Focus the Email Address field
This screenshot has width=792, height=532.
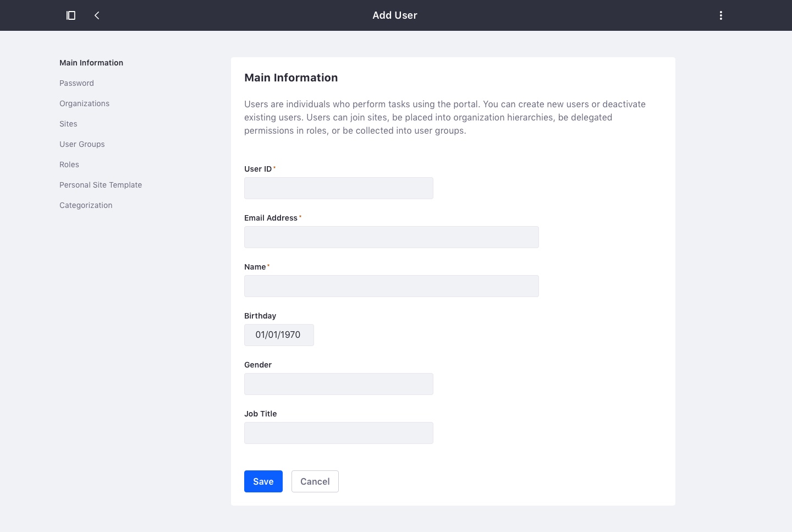coord(391,237)
